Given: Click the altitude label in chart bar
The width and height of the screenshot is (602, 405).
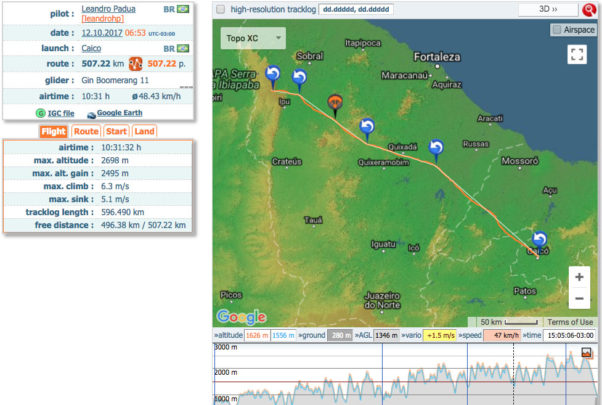Looking at the screenshot, I should tap(228, 335).
